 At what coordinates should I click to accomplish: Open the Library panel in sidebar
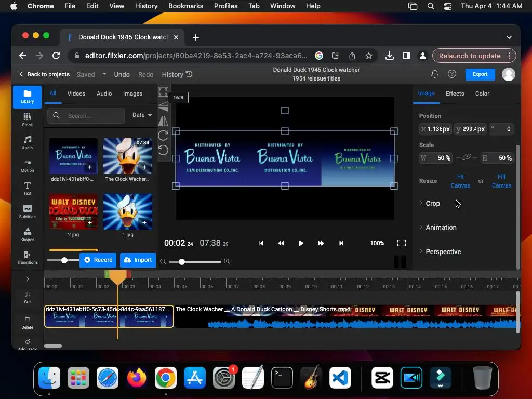tap(27, 97)
